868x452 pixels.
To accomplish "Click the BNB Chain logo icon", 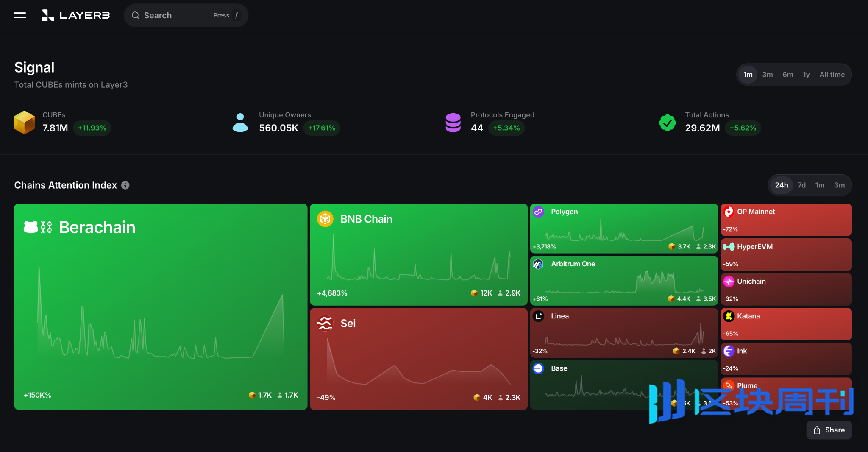I will pos(325,219).
